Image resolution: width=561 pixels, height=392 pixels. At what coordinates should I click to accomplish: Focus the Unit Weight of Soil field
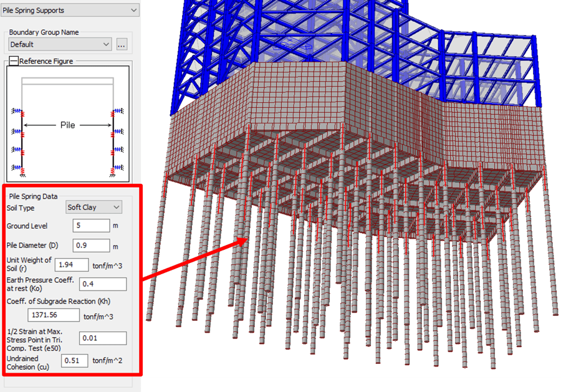[x=72, y=265]
